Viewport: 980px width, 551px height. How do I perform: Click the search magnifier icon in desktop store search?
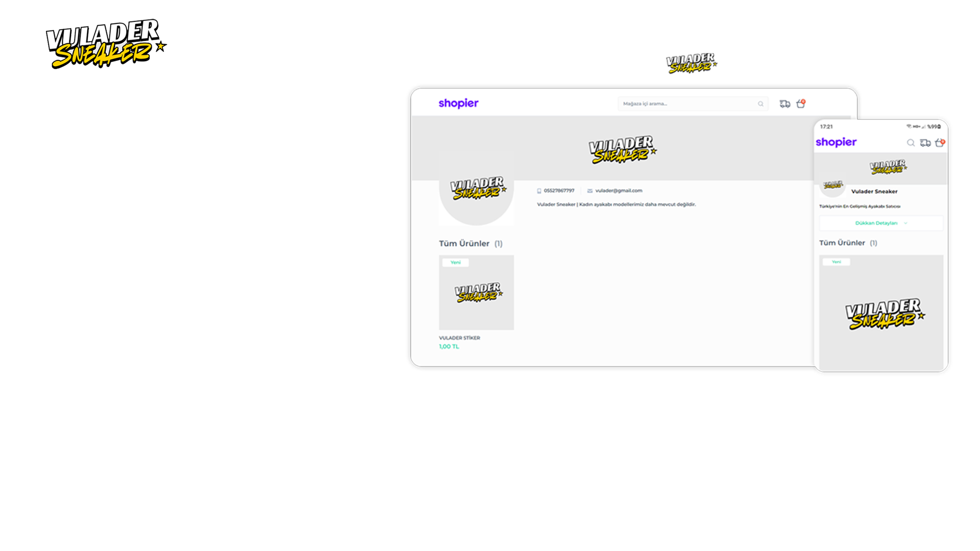coord(761,104)
